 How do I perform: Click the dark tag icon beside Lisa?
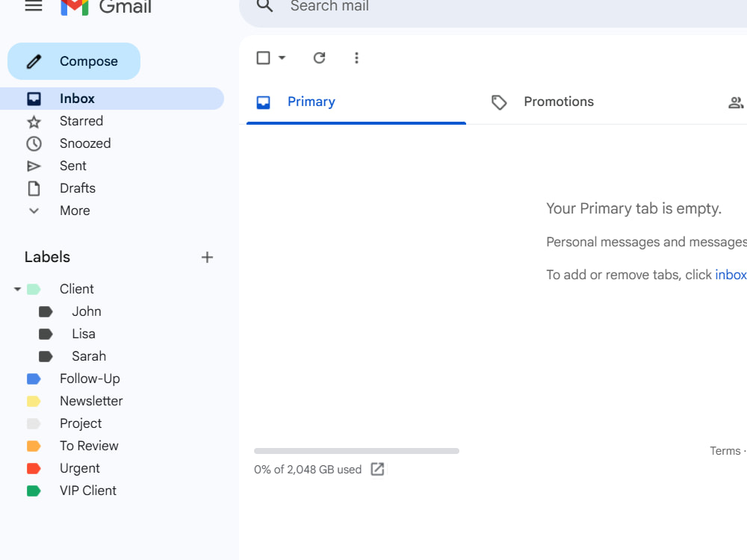click(x=46, y=335)
